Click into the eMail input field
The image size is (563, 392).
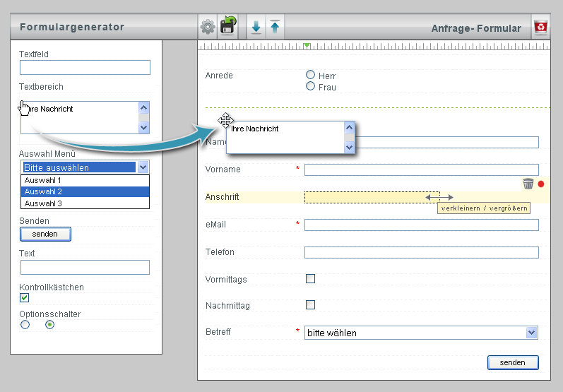(422, 225)
